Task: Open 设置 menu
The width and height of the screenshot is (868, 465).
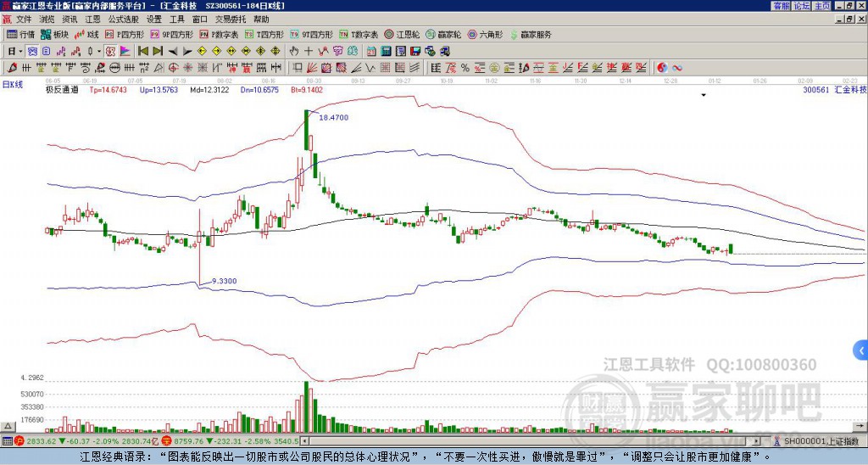Action: 154,20
